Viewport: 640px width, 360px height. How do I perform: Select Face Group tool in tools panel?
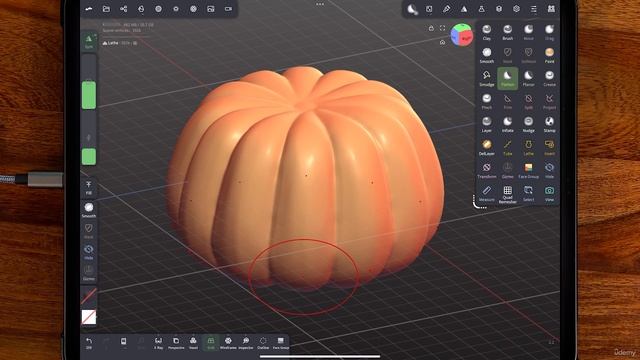(x=529, y=171)
